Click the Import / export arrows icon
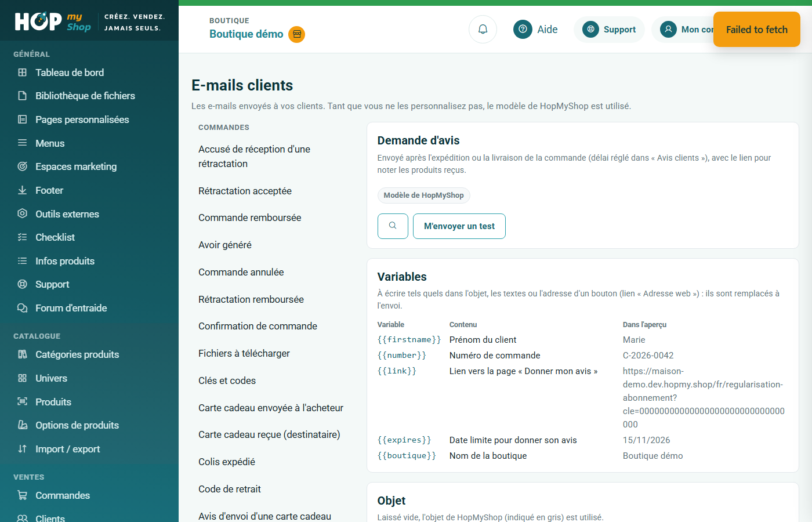Image resolution: width=812 pixels, height=522 pixels. 22,449
